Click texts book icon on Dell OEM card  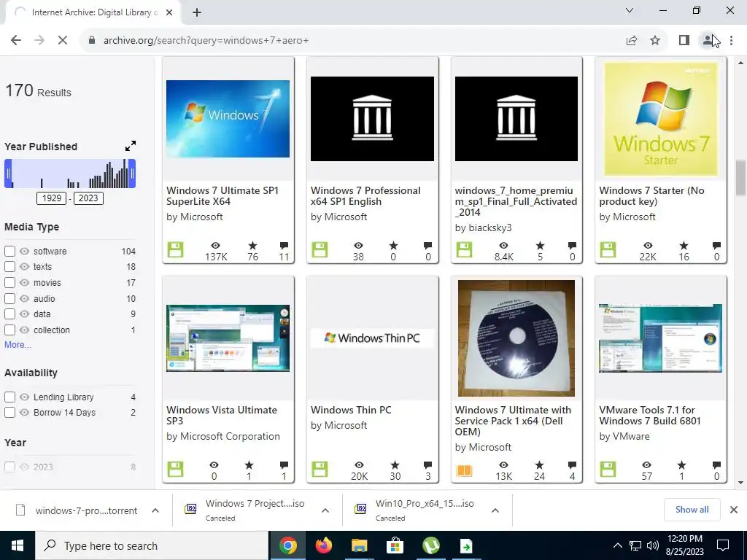click(464, 470)
